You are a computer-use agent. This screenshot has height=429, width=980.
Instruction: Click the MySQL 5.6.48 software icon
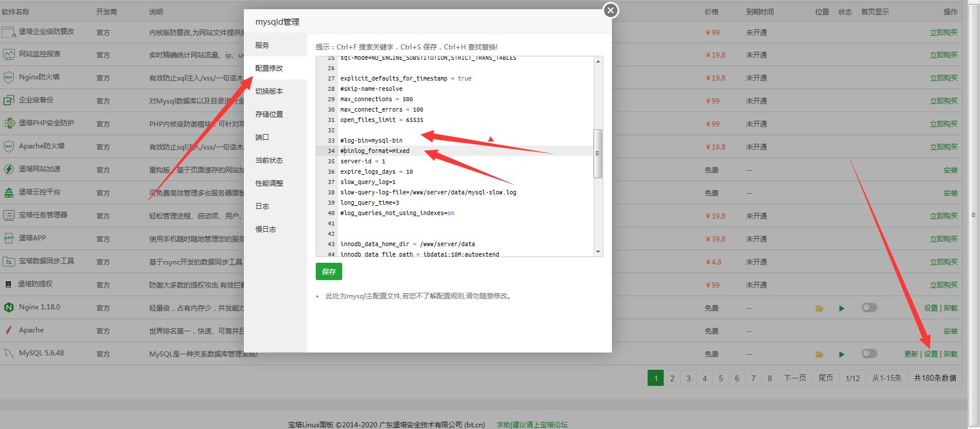point(9,353)
